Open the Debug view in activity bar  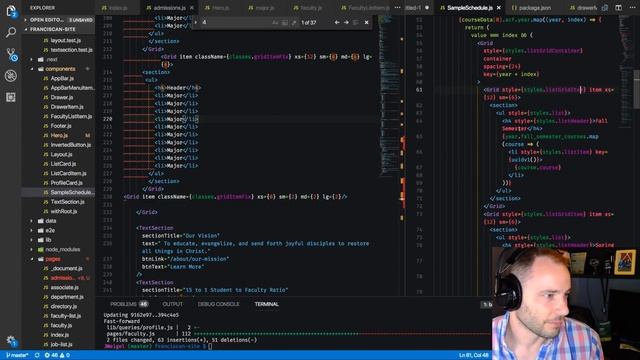click(x=11, y=76)
